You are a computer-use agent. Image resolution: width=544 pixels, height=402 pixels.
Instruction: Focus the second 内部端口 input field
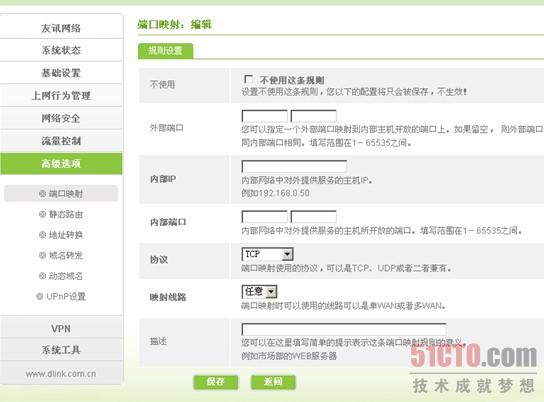click(314, 216)
